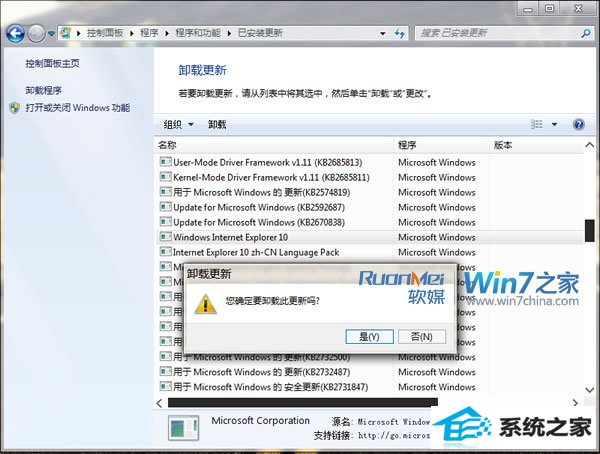This screenshot has height=454, width=600.
Task: Expand the view options dropdown arrow
Action: click(554, 125)
